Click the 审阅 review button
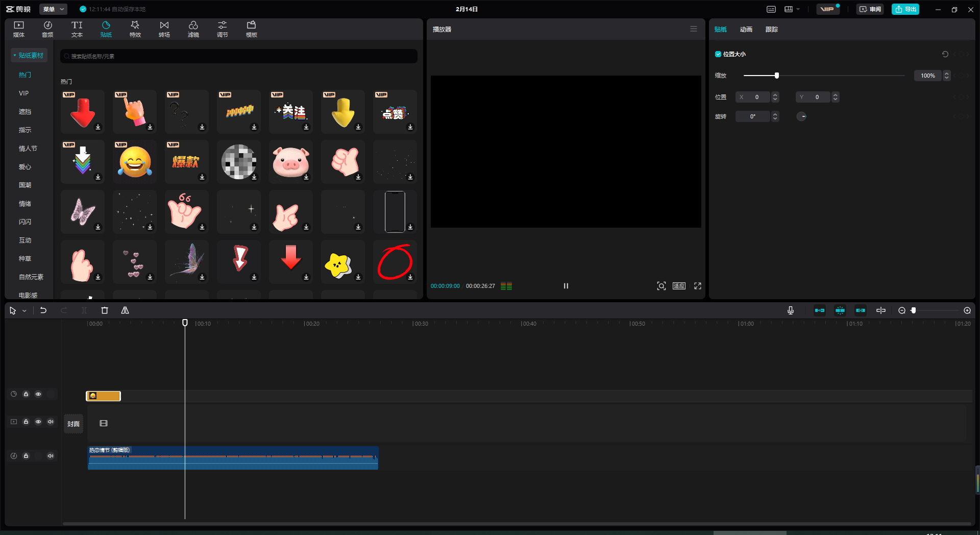The height and width of the screenshot is (535, 980). coord(870,9)
